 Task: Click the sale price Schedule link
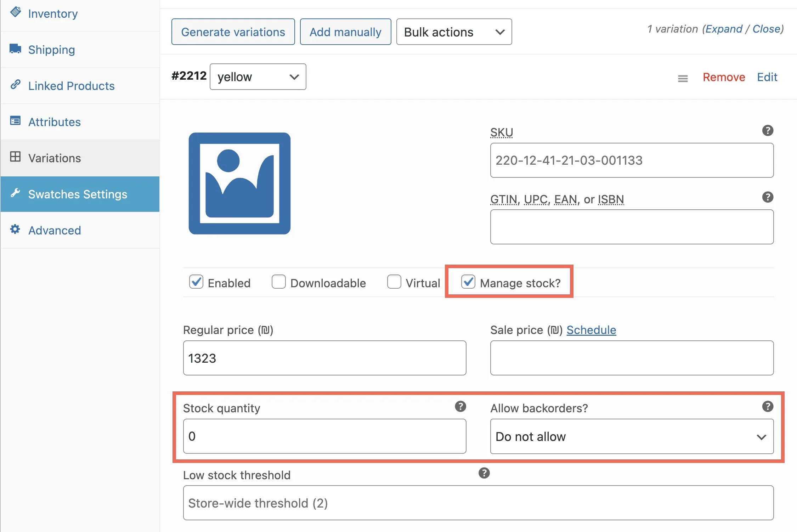[591, 330]
